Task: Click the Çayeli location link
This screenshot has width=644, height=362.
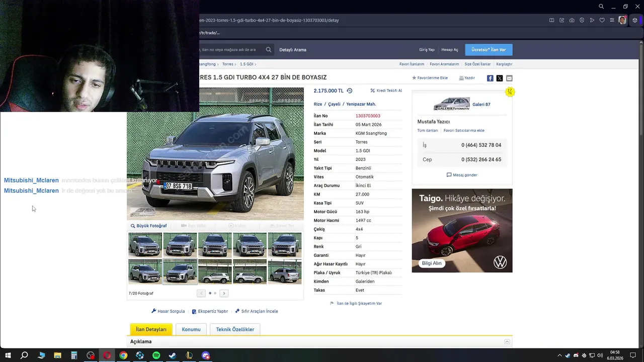Action: tap(334, 104)
